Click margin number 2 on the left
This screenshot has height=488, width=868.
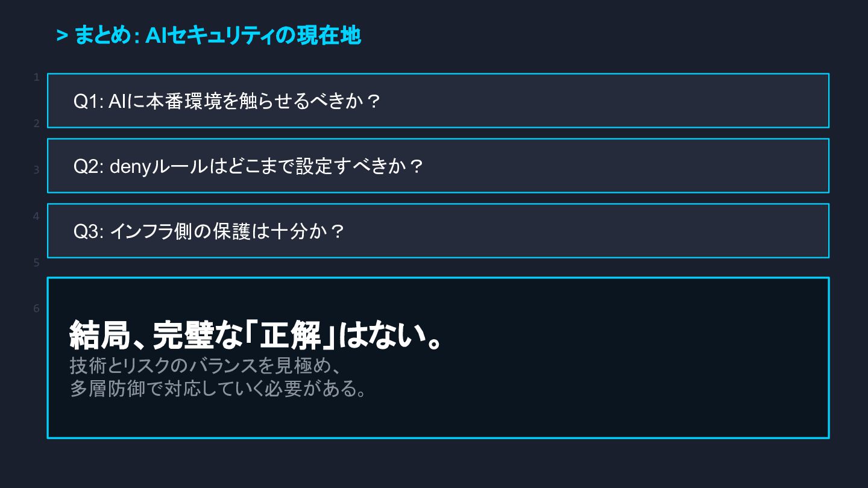click(37, 124)
